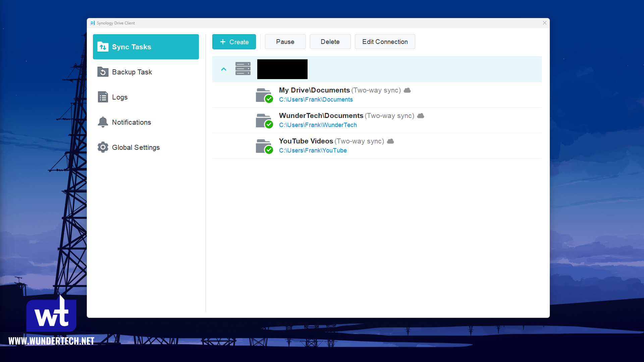This screenshot has height=362, width=644.
Task: Select the My Drive\Documents task name
Action: point(314,90)
